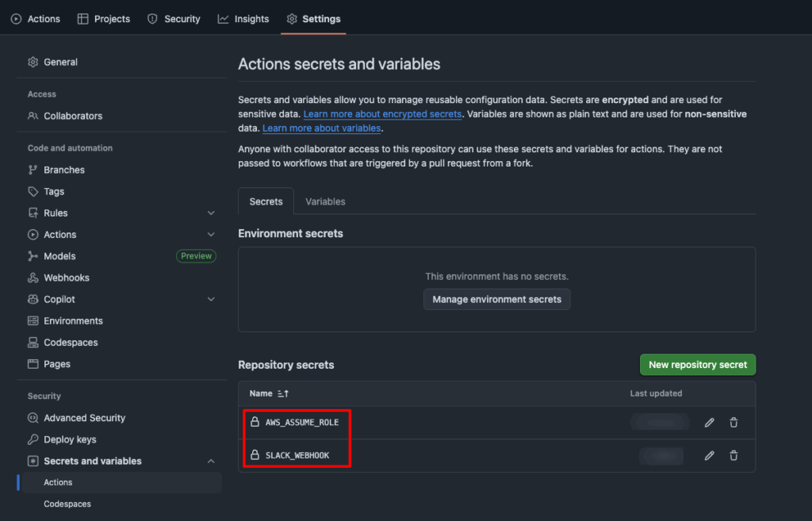Open the Branches settings page
Screen dimensions: 812x521
click(64, 170)
